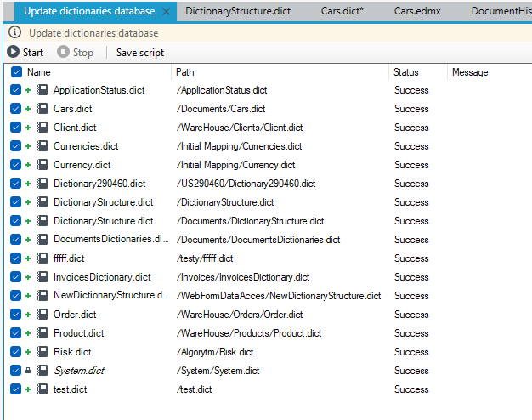Screen dimensions: 532x420
Task: Switch to the Cars.edmx tab
Action: pyautogui.click(x=417, y=11)
